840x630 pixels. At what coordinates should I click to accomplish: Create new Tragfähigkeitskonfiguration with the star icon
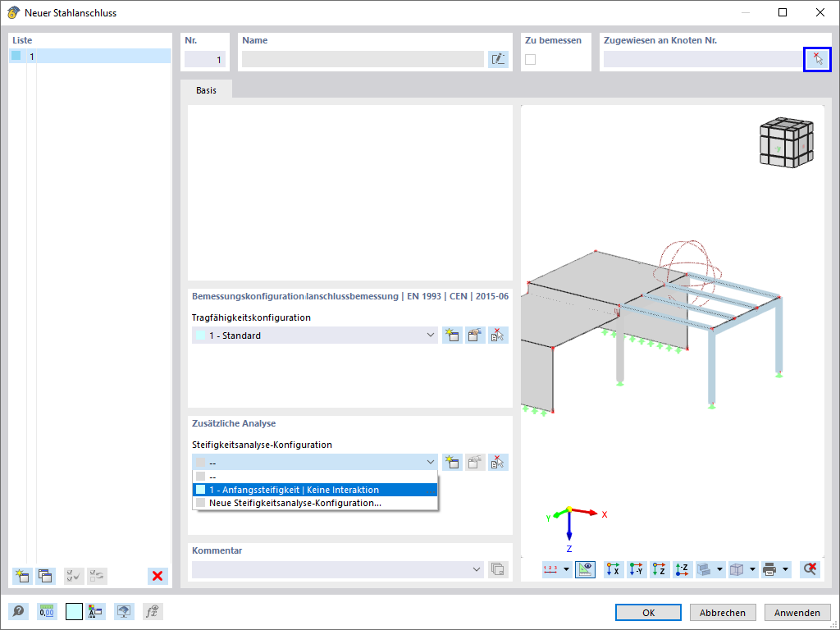click(x=452, y=336)
